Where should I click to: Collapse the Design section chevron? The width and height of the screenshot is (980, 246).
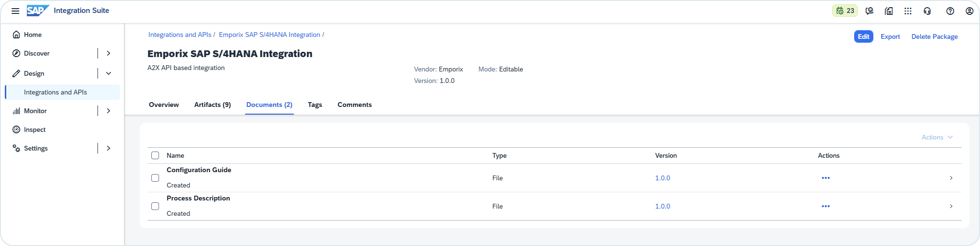pyautogui.click(x=109, y=73)
